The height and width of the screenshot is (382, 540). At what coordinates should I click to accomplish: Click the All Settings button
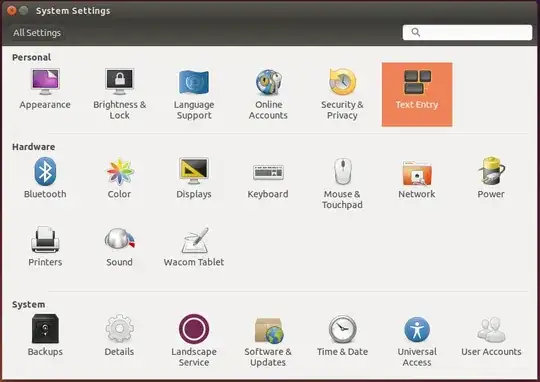(37, 33)
